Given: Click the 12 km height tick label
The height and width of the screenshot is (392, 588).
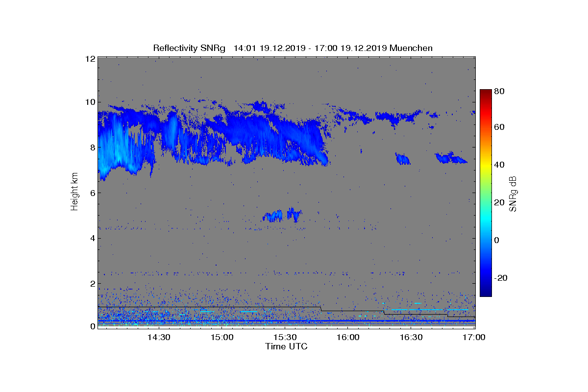Looking at the screenshot, I should pyautogui.click(x=90, y=59).
